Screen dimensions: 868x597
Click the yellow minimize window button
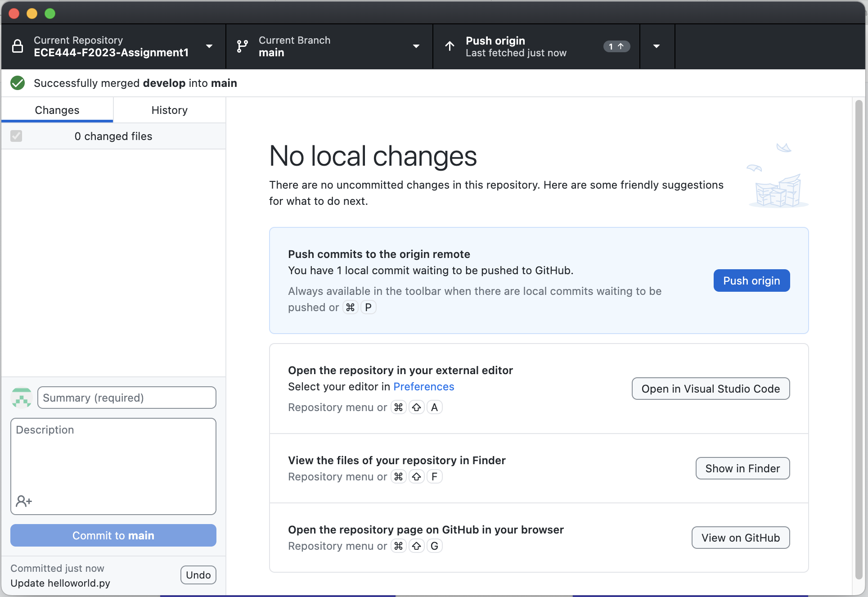coord(32,14)
